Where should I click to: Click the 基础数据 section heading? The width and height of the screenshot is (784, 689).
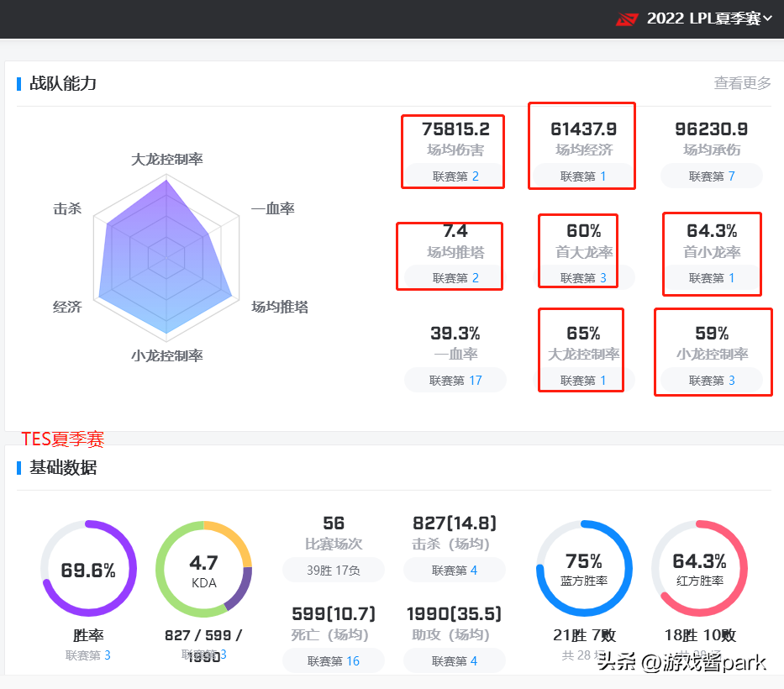click(63, 467)
